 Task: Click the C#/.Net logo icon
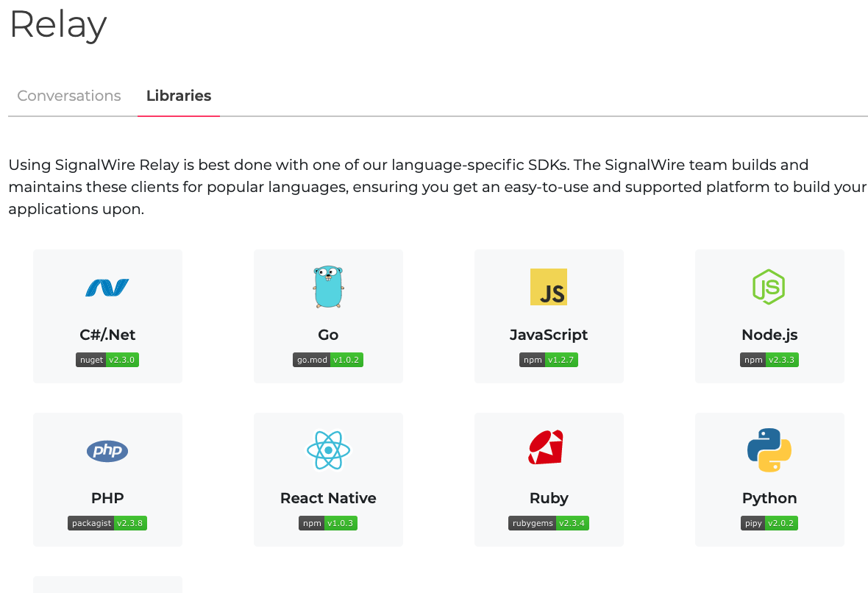[107, 287]
